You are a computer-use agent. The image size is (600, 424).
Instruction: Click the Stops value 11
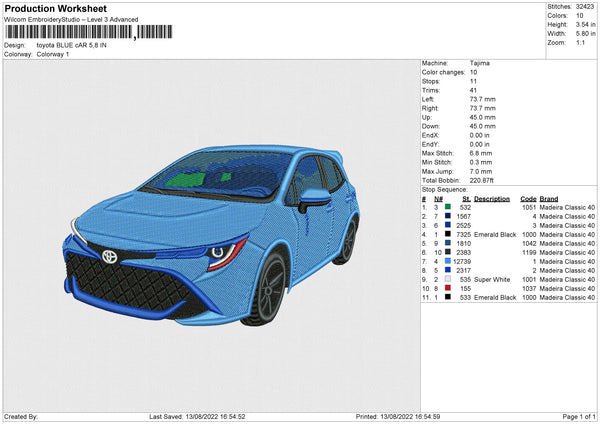click(x=473, y=81)
